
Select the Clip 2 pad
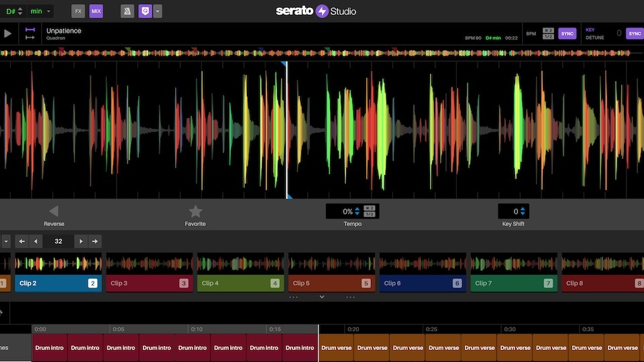pyautogui.click(x=58, y=283)
